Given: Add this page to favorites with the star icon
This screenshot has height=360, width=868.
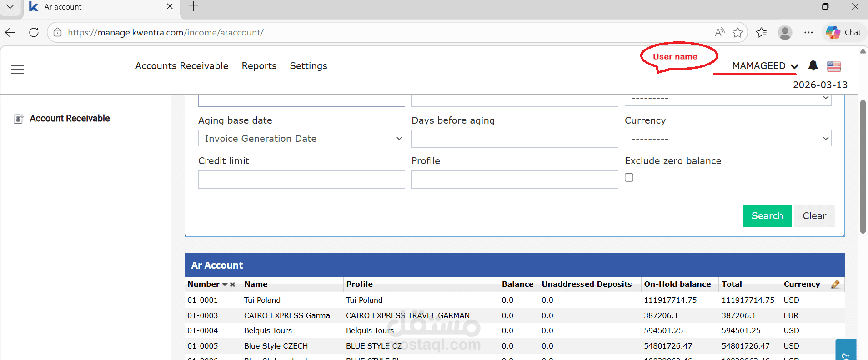Looking at the screenshot, I should 738,32.
